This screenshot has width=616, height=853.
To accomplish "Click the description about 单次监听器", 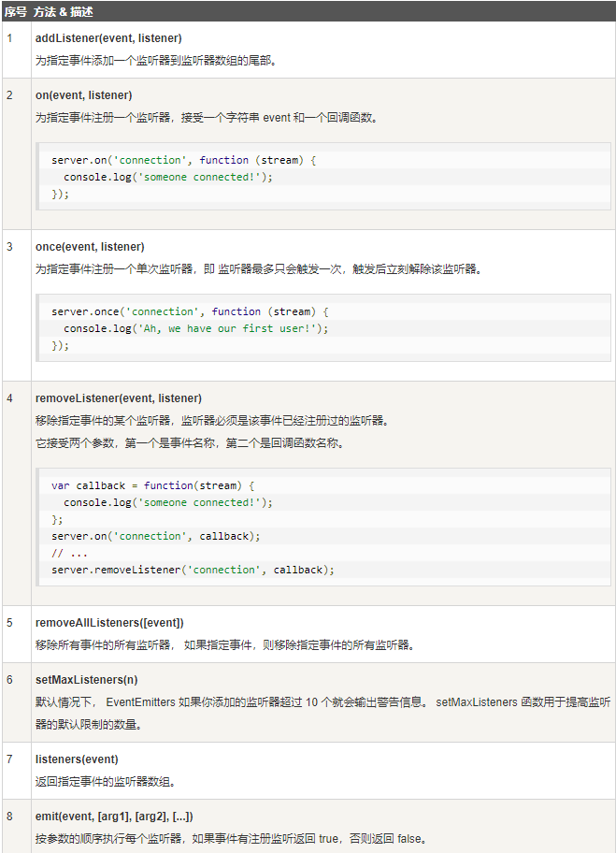I will tap(259, 268).
